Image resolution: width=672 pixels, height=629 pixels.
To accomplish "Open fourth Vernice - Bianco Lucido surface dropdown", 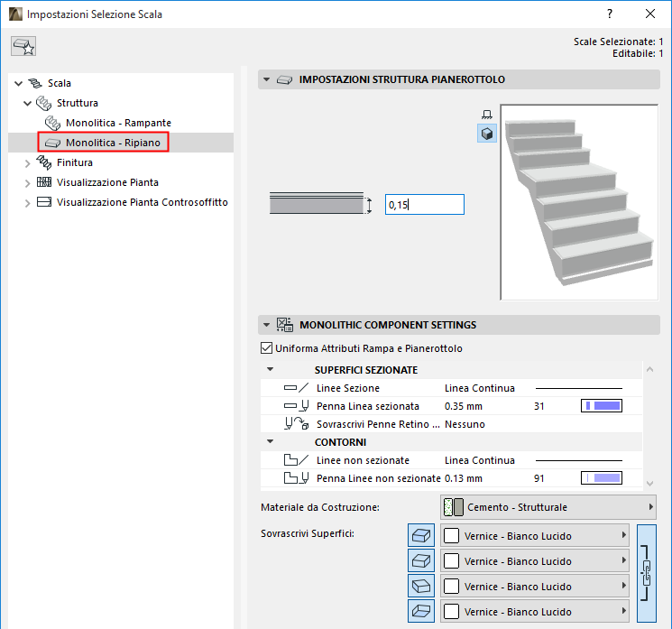I will tap(534, 612).
